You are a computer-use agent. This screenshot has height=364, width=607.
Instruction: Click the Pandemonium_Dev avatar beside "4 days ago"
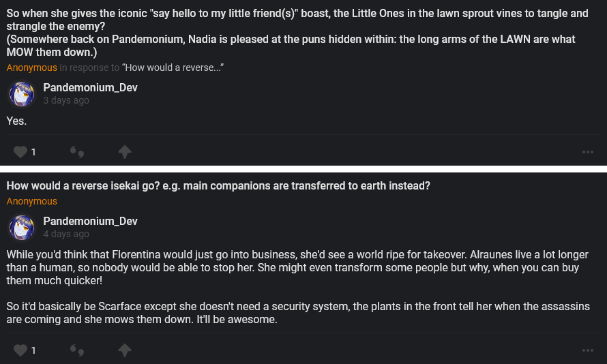tap(22, 228)
